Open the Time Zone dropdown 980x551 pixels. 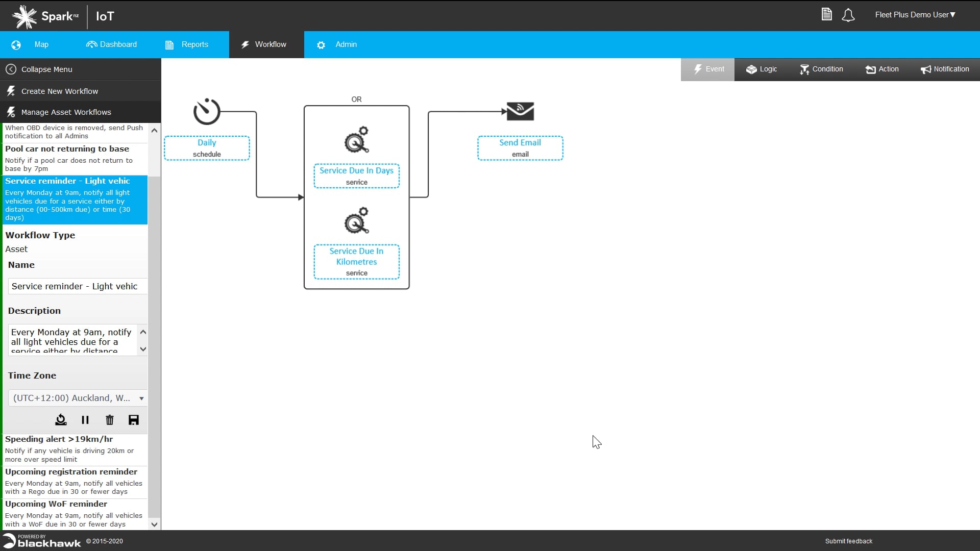coord(78,398)
